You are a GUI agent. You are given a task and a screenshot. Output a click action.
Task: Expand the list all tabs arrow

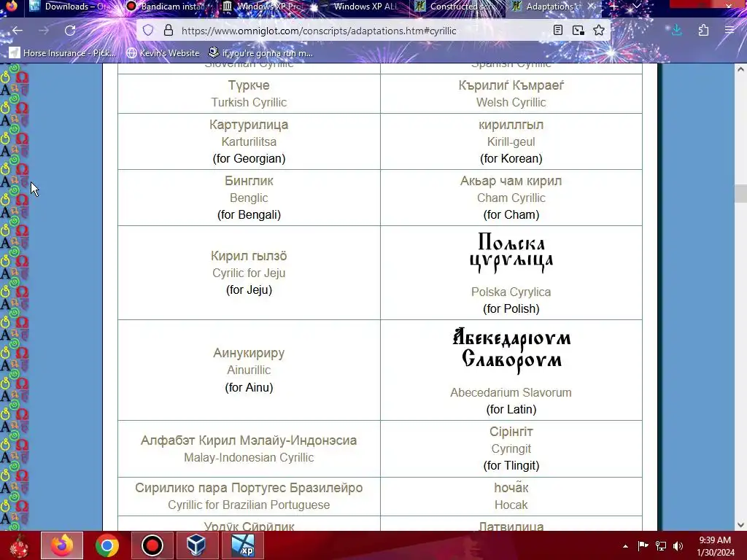pyautogui.click(x=636, y=7)
